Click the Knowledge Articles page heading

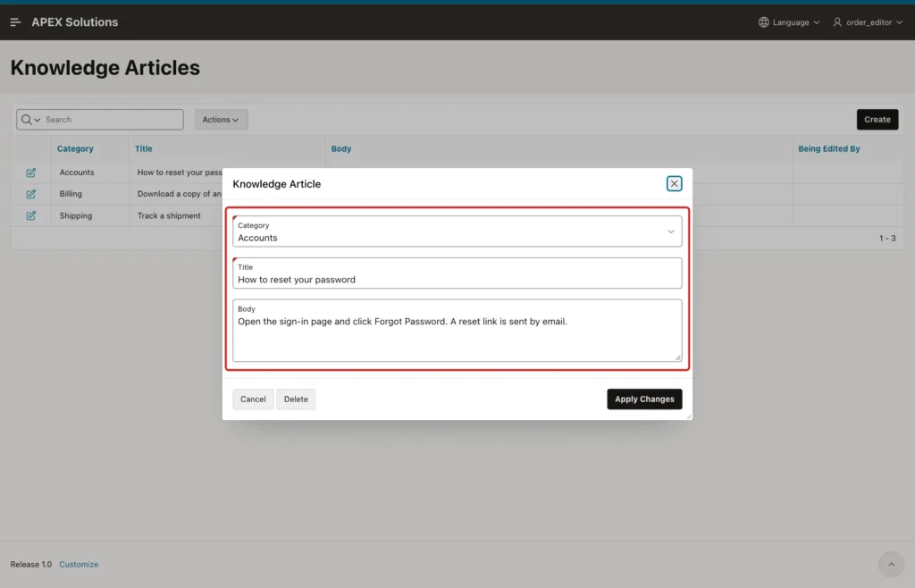tap(105, 68)
